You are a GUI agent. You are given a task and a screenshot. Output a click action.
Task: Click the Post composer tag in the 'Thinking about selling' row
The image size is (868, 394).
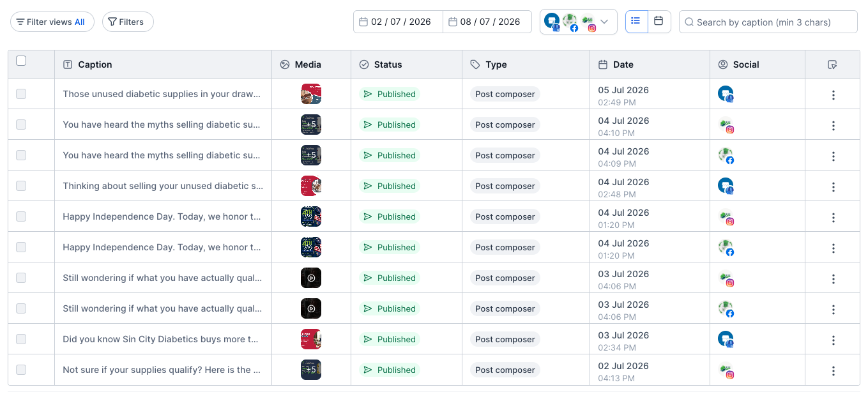pyautogui.click(x=505, y=186)
